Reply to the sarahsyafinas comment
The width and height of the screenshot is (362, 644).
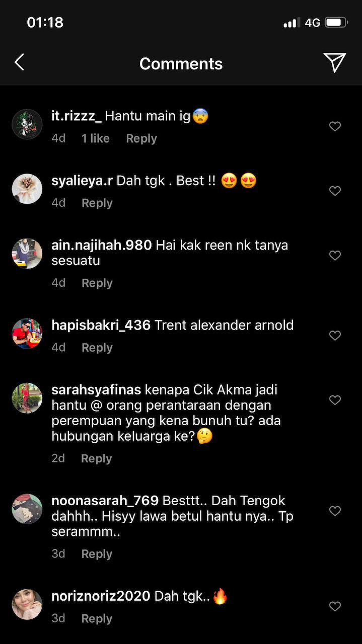[x=96, y=458]
